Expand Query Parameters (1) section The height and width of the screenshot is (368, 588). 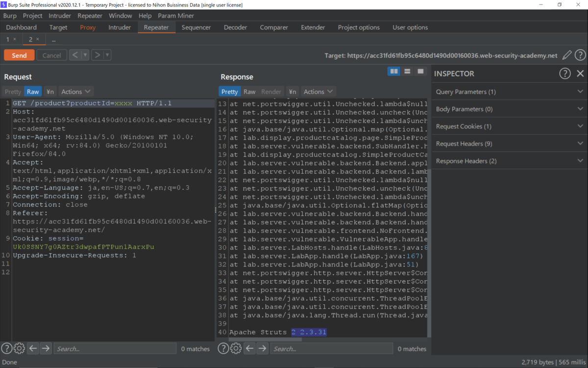[510, 92]
